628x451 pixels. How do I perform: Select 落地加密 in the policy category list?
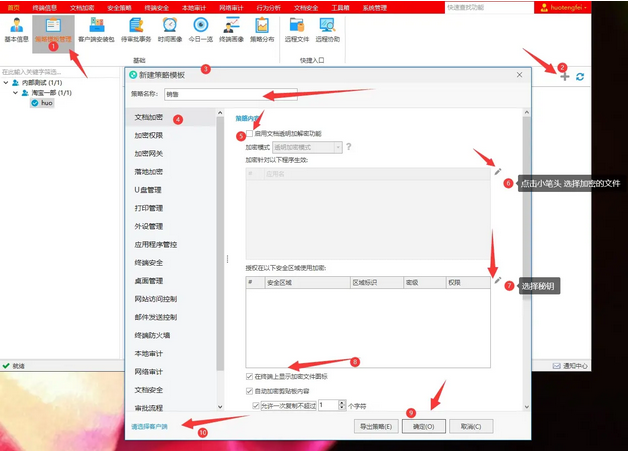pos(149,172)
